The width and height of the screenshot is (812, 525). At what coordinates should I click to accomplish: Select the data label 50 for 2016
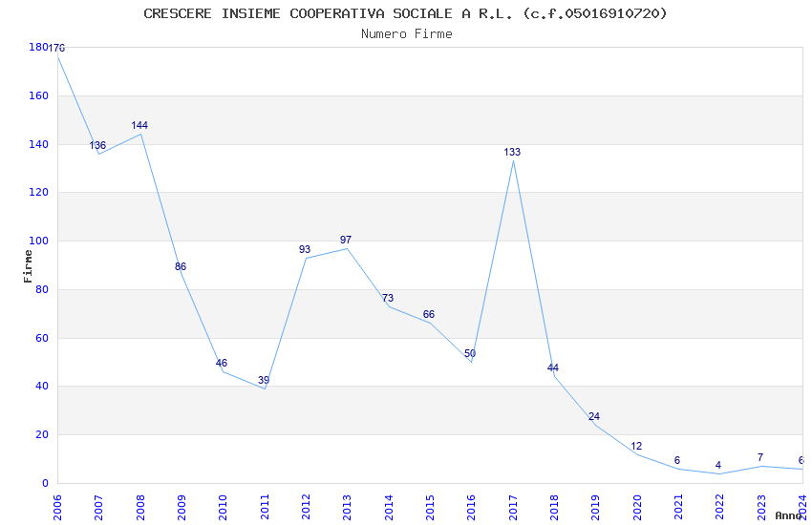pyautogui.click(x=470, y=354)
